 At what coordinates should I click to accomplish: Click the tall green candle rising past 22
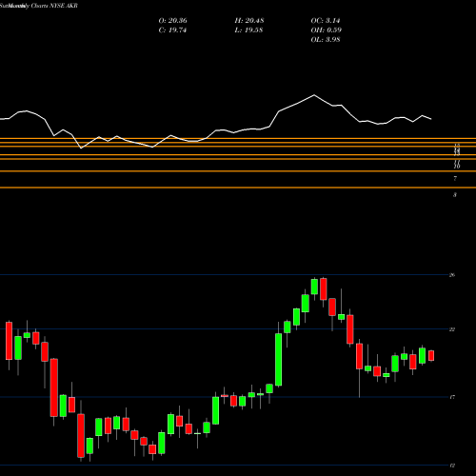[278, 360]
